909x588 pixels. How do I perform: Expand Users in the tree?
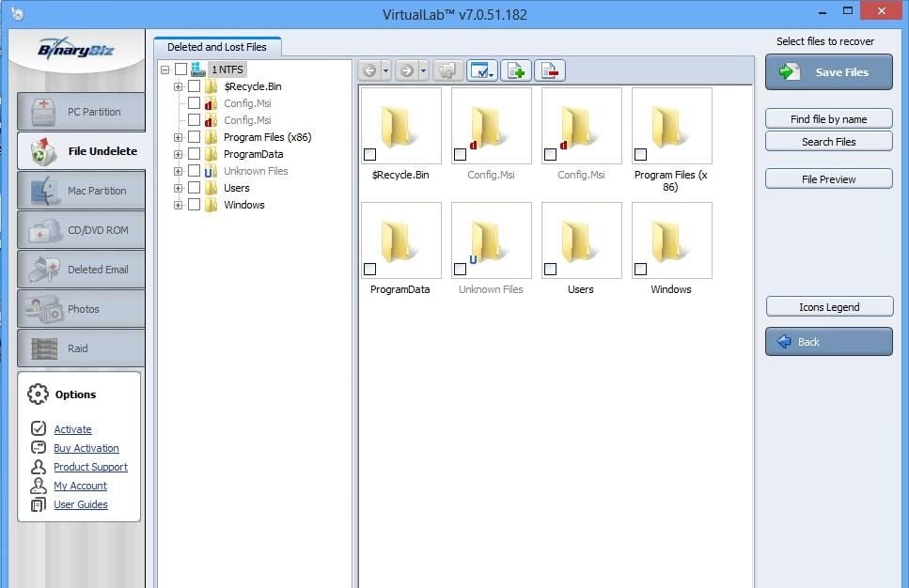click(178, 188)
